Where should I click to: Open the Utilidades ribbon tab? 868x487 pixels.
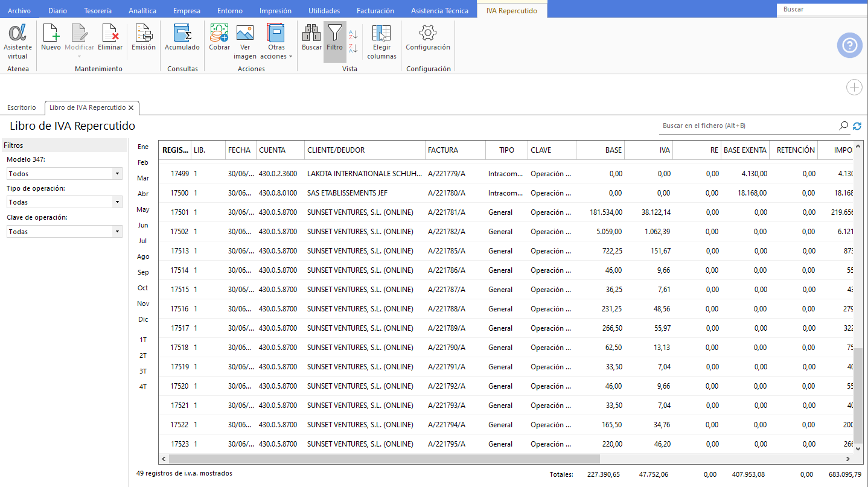(324, 11)
